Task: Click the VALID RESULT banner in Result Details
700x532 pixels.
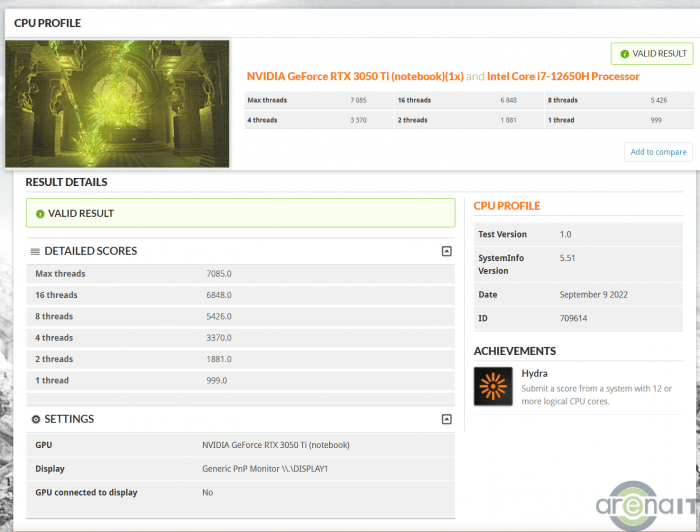Action: pos(241,213)
